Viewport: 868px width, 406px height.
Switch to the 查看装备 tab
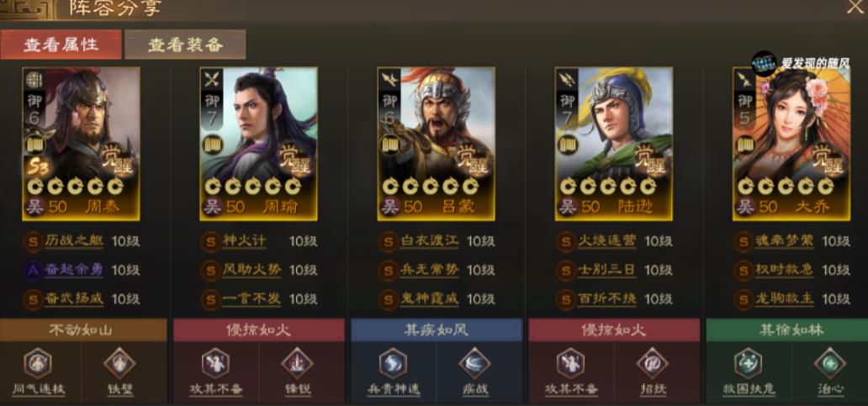pyautogui.click(x=185, y=45)
